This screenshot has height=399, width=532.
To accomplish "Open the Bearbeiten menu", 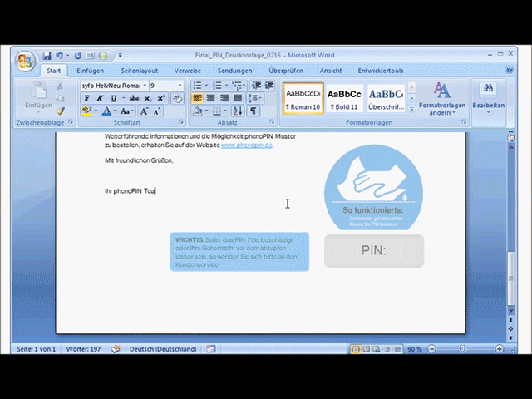I will (488, 98).
